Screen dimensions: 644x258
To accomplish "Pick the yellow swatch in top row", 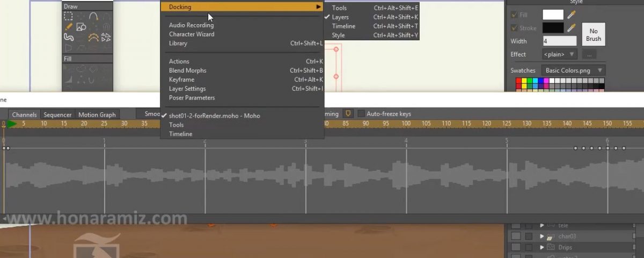I will pyautogui.click(x=524, y=81).
